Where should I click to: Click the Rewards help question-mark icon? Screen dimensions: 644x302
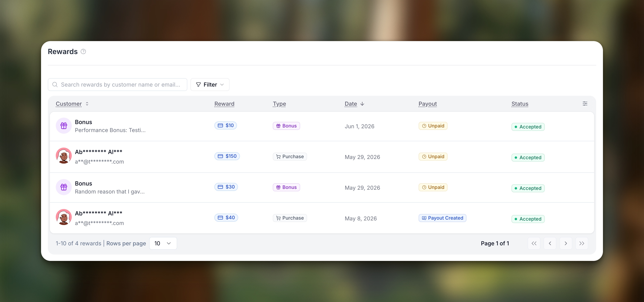tap(83, 51)
